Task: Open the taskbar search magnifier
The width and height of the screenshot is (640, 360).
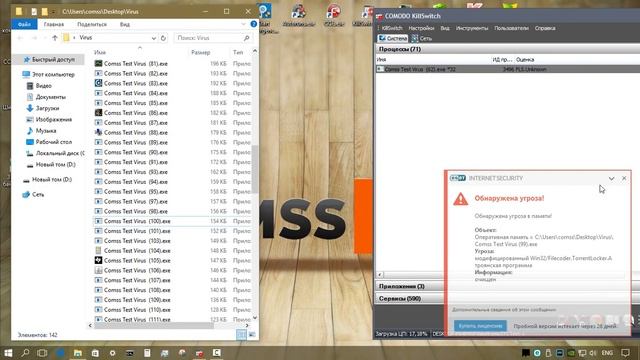Action: pos(25,353)
